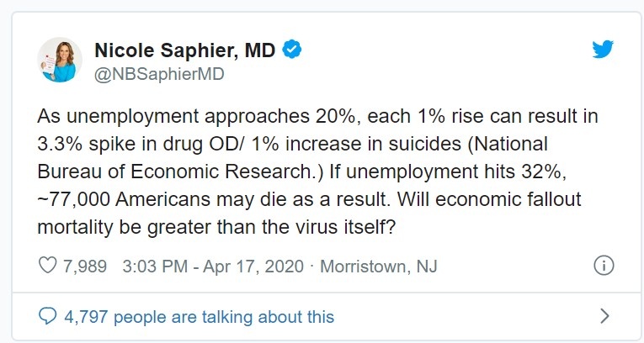Open the 3:03 PM timestamp
The width and height of the screenshot is (644, 343).
pos(155,266)
